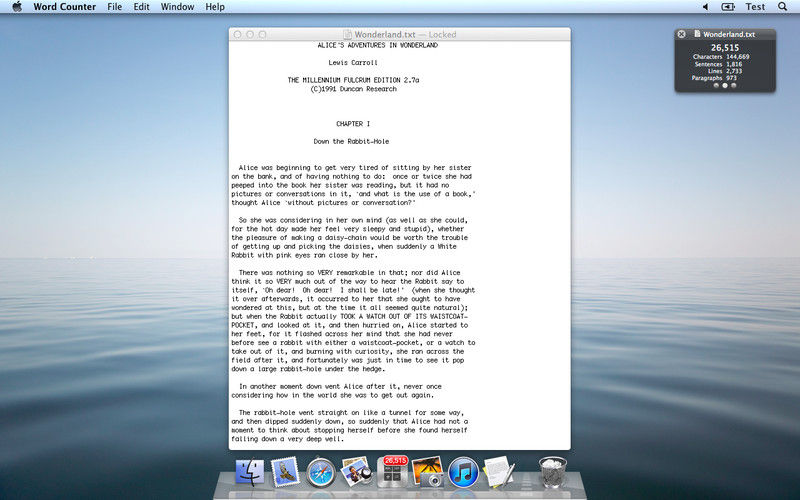Click the 26,515 word count in widget
The height and width of the screenshot is (500, 800).
725,48
